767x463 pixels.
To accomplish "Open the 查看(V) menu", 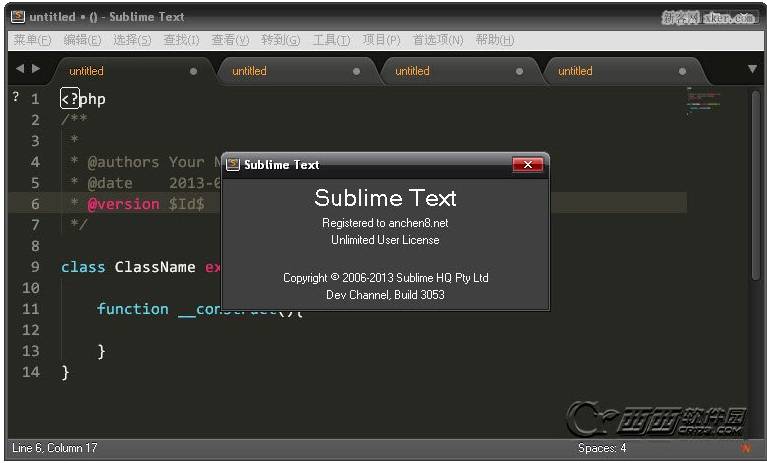I will click(230, 40).
